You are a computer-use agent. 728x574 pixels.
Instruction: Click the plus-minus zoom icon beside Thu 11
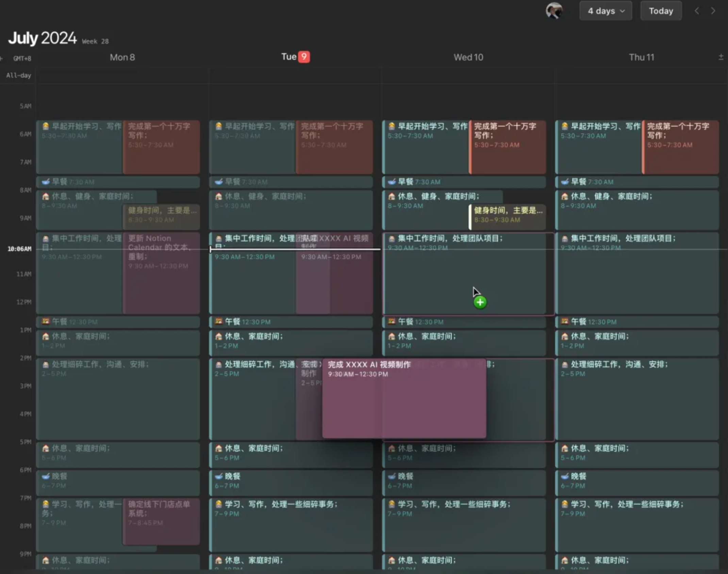click(x=721, y=57)
